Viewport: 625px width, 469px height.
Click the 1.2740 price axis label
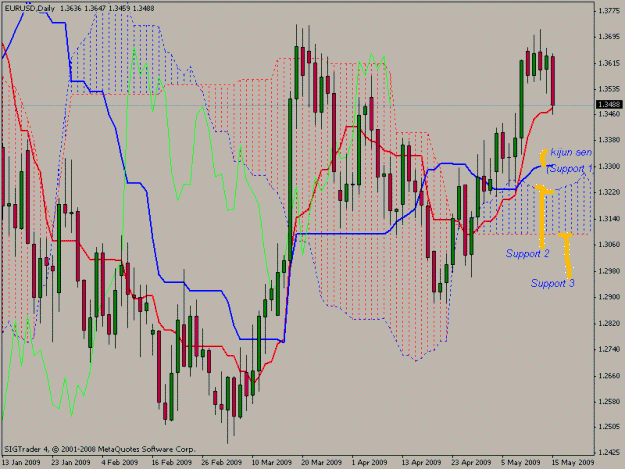(609, 349)
